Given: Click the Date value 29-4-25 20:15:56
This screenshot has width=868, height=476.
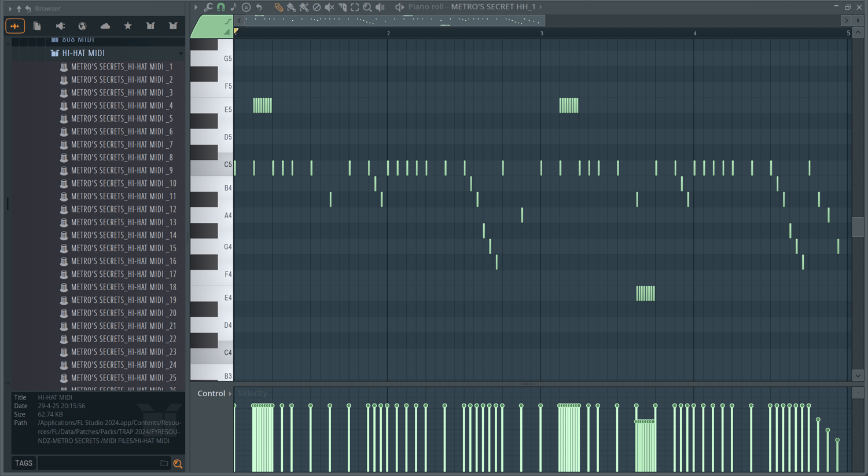Looking at the screenshot, I should tap(61, 406).
